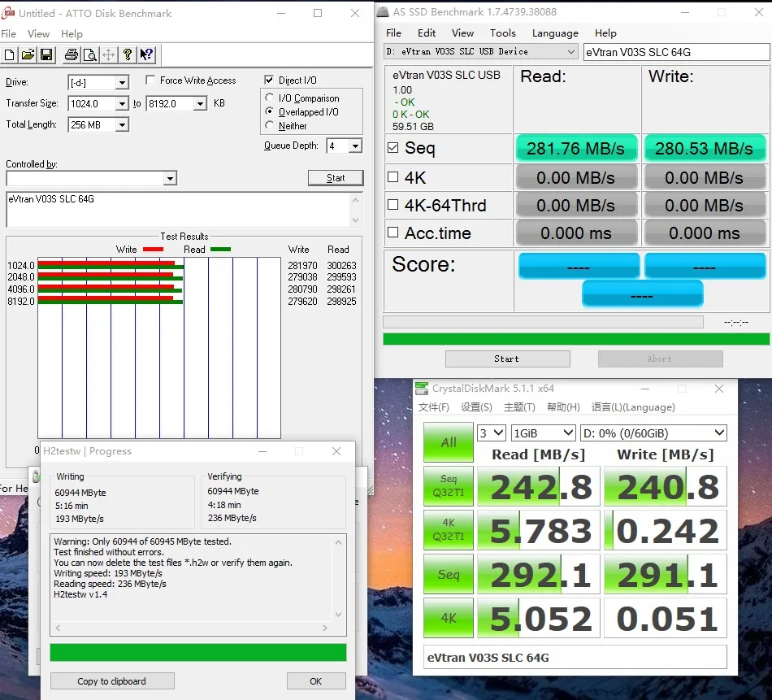Open CrystalDiskMark test count dropdown
Screen dimensions: 772x700
492,433
